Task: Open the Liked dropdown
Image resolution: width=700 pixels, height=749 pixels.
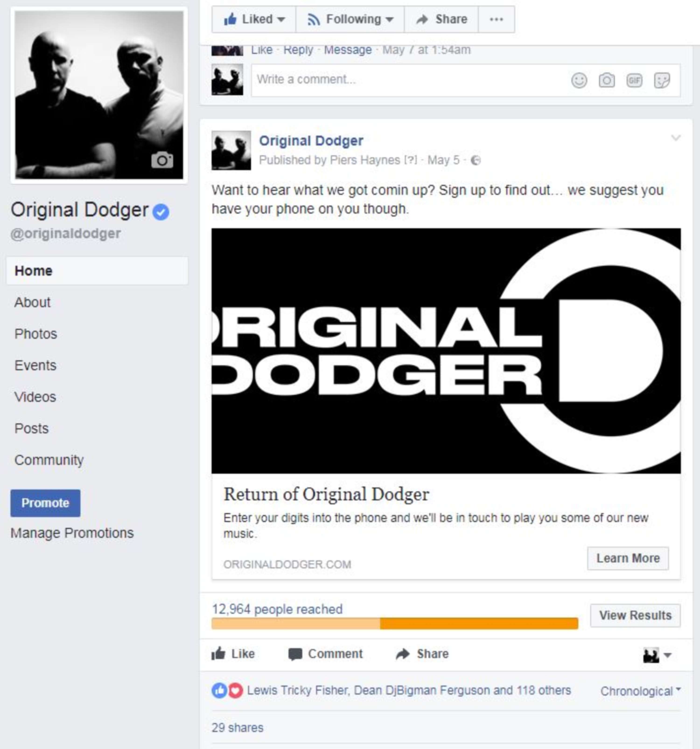Action: tap(254, 19)
